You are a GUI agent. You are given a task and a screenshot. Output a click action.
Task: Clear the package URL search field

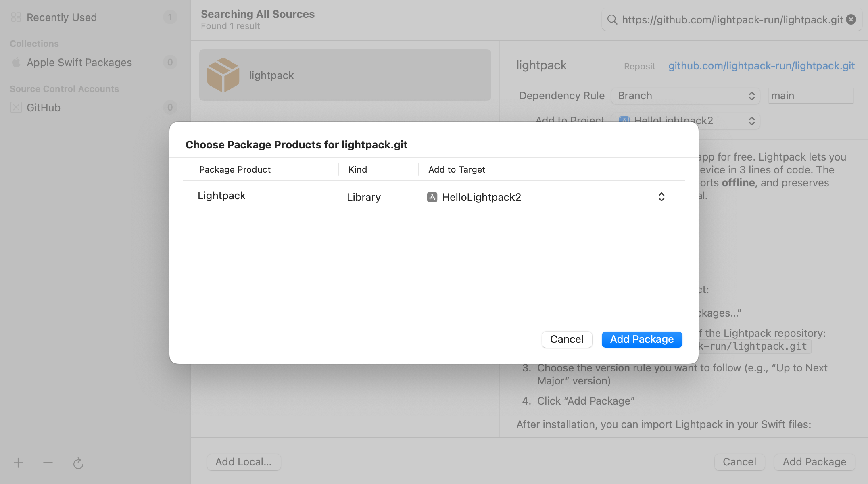[x=851, y=19]
